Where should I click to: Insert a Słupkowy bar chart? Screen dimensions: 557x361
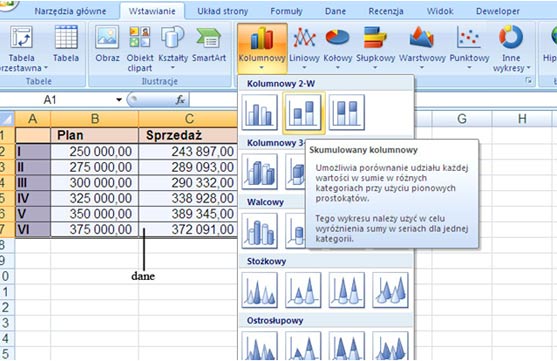[375, 48]
